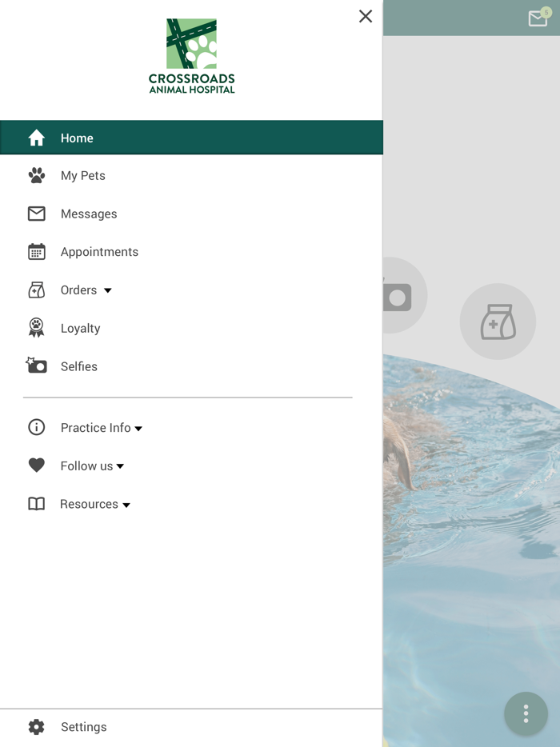Click the Follow us heart icon

point(36,465)
